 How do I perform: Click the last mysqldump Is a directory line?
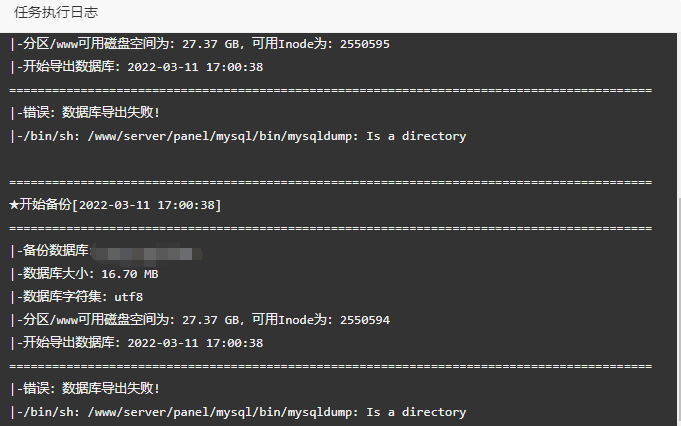[238, 412]
